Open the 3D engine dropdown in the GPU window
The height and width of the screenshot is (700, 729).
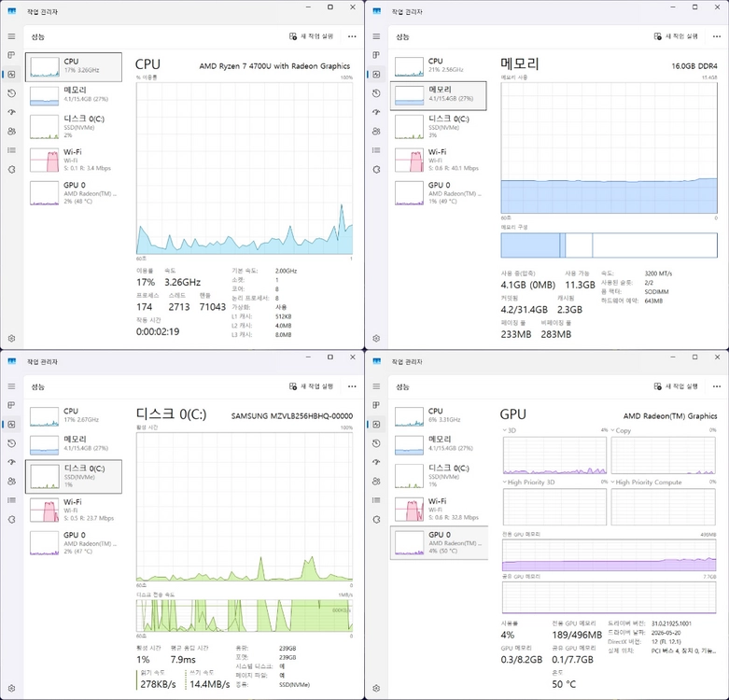(x=509, y=430)
